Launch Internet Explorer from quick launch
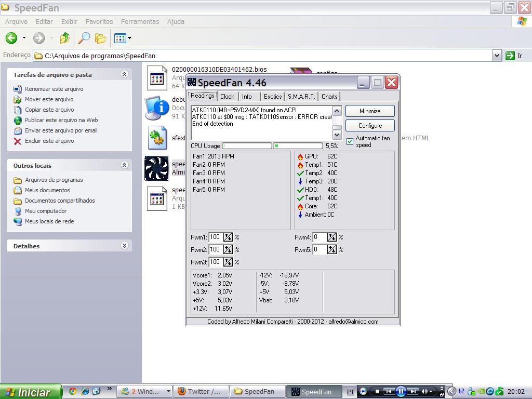The width and height of the screenshot is (532, 399). click(x=85, y=391)
